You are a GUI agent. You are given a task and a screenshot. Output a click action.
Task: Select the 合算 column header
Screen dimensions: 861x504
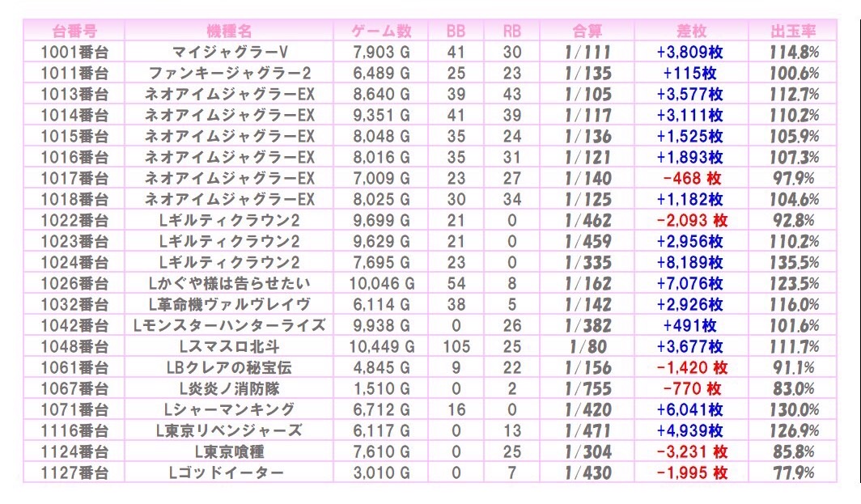click(x=587, y=31)
